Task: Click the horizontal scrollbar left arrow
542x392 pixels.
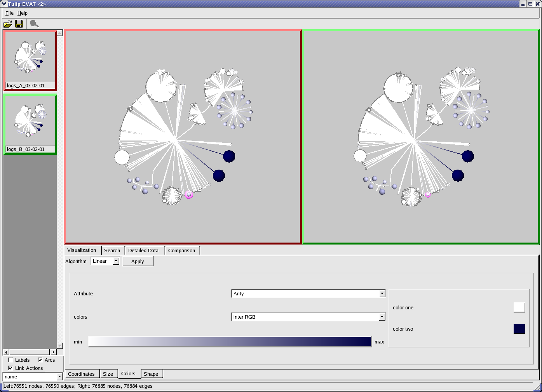Action: pos(6,352)
